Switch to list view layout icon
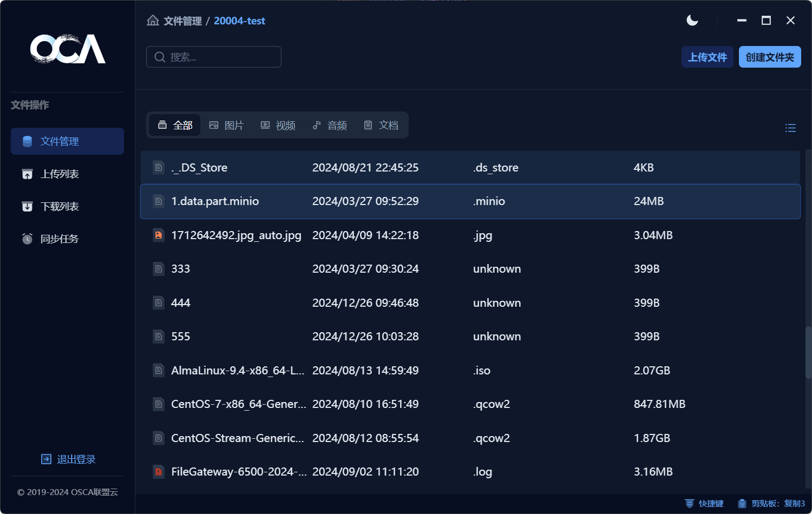This screenshot has height=514, width=812. click(x=790, y=128)
